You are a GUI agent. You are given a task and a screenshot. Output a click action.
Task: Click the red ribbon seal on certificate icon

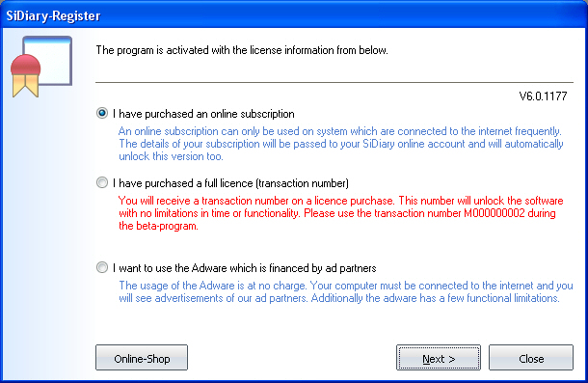point(25,76)
